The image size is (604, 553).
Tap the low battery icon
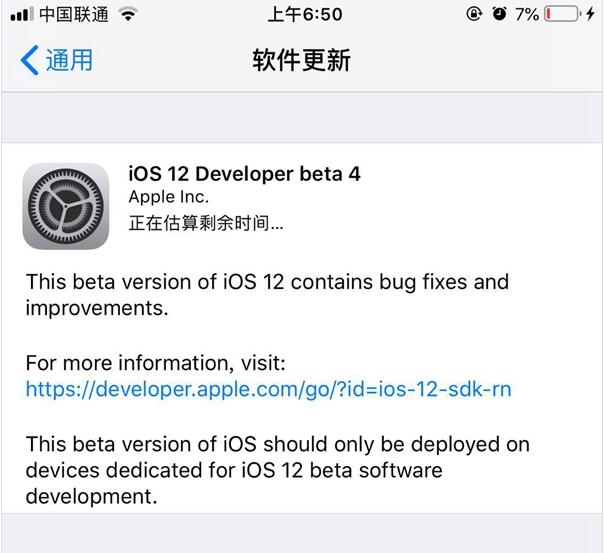pyautogui.click(x=563, y=15)
